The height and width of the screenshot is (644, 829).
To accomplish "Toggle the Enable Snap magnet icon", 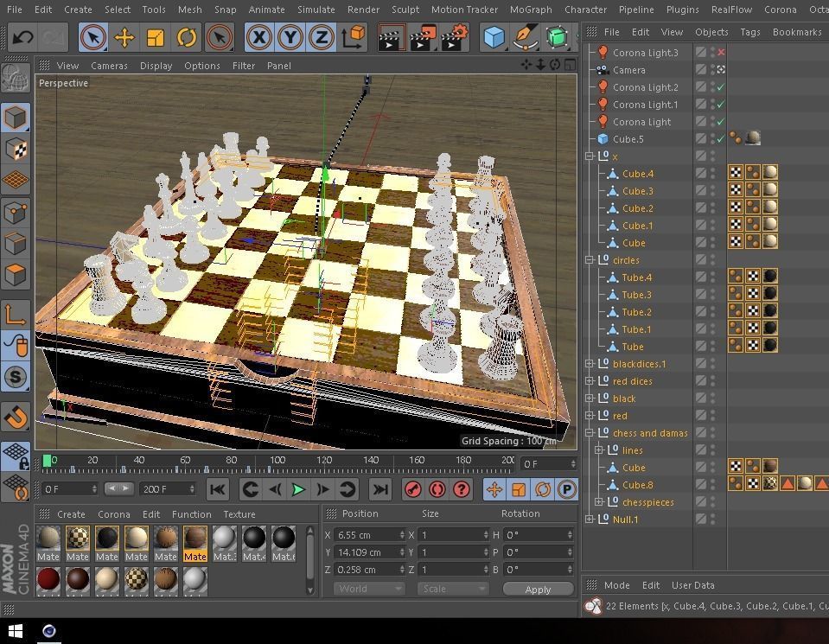I will pyautogui.click(x=16, y=418).
